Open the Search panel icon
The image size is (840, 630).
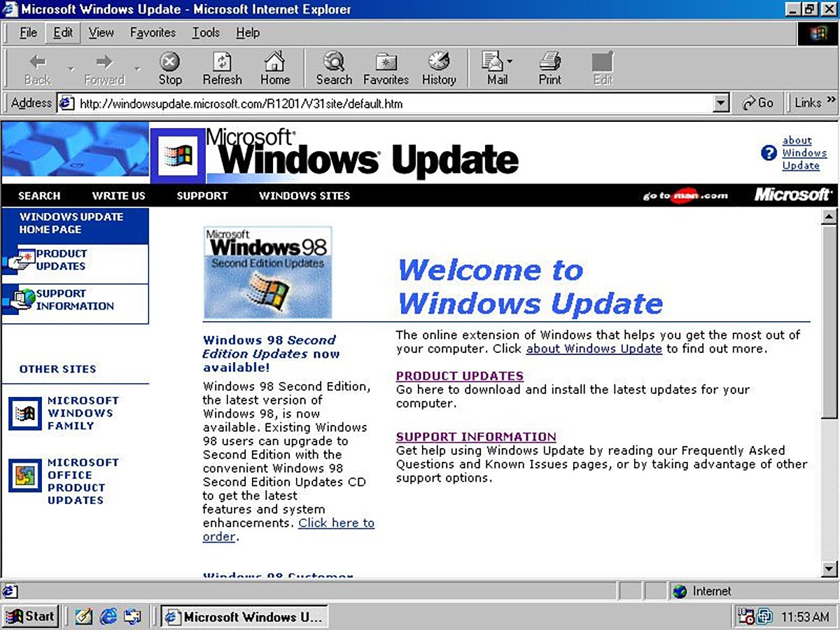[x=333, y=66]
